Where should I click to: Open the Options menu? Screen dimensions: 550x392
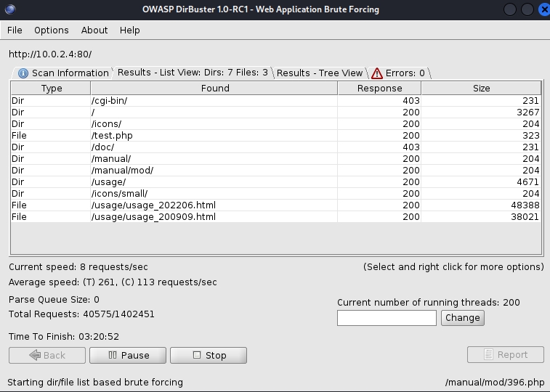click(52, 30)
